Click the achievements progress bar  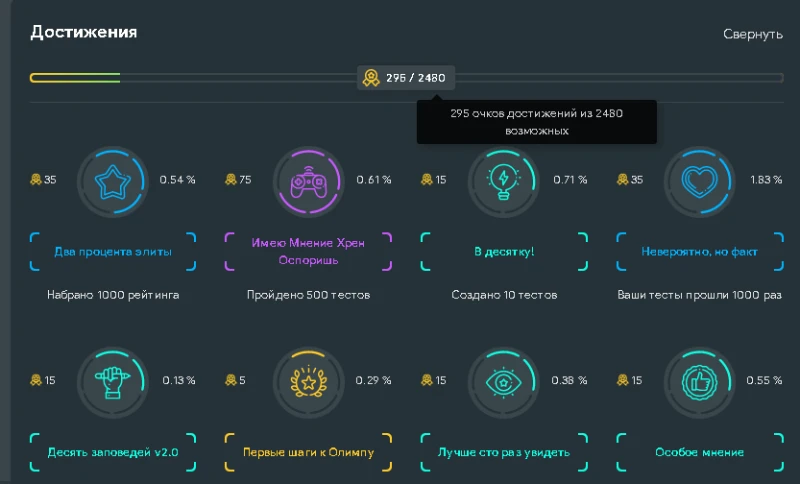click(407, 78)
